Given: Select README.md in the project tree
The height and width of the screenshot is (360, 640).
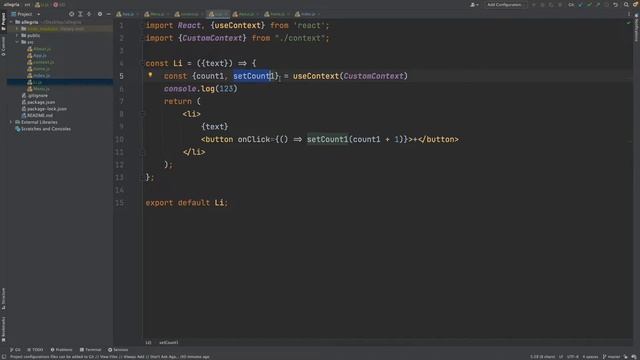Looking at the screenshot, I should pyautogui.click(x=37, y=116).
